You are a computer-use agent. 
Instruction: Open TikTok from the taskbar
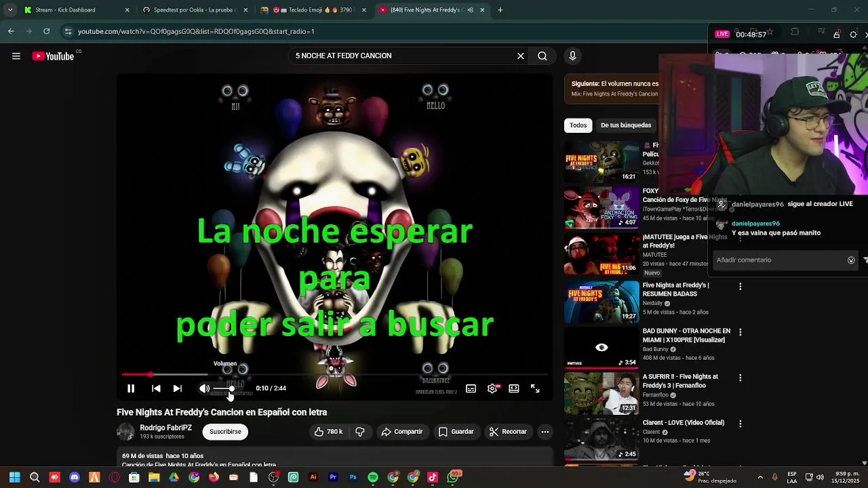[x=433, y=477]
